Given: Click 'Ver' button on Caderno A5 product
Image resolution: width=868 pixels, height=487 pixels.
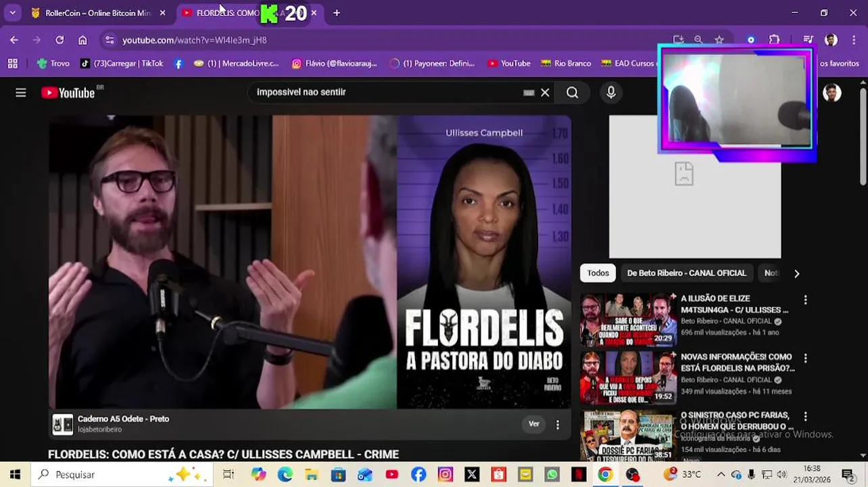Looking at the screenshot, I should (x=534, y=424).
